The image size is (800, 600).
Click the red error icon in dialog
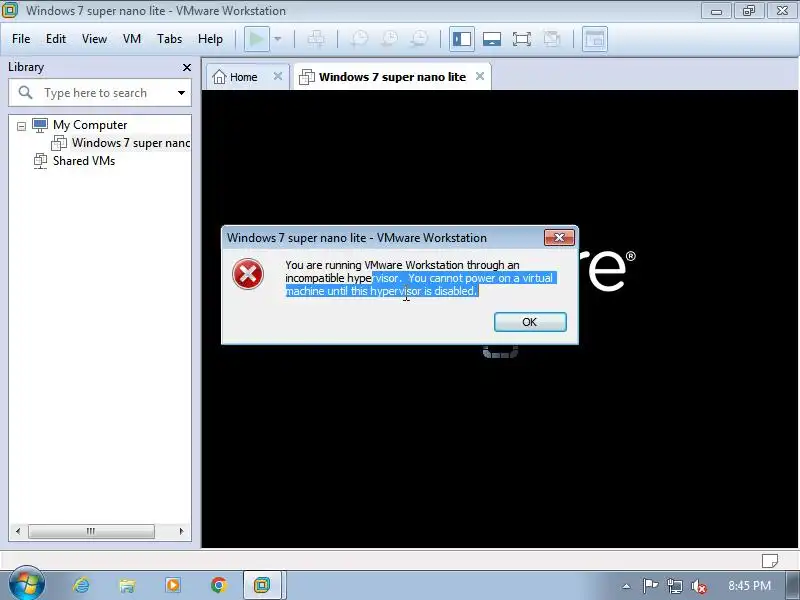point(248,274)
